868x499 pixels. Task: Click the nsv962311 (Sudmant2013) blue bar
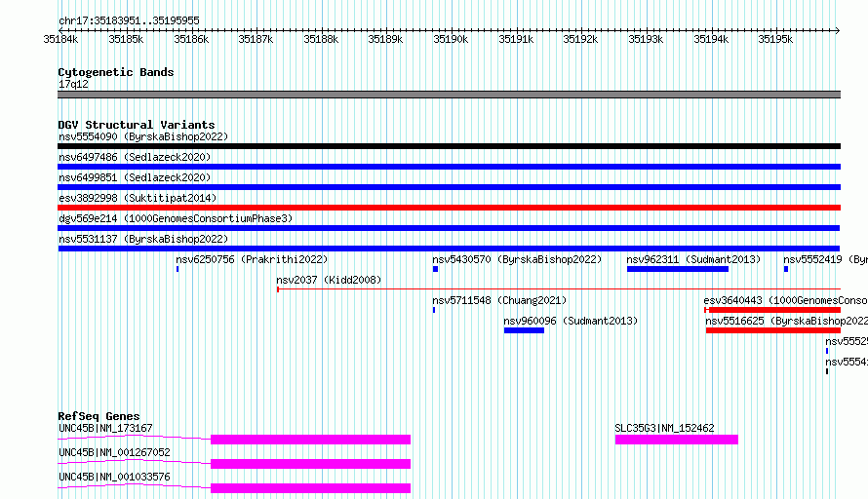point(678,269)
